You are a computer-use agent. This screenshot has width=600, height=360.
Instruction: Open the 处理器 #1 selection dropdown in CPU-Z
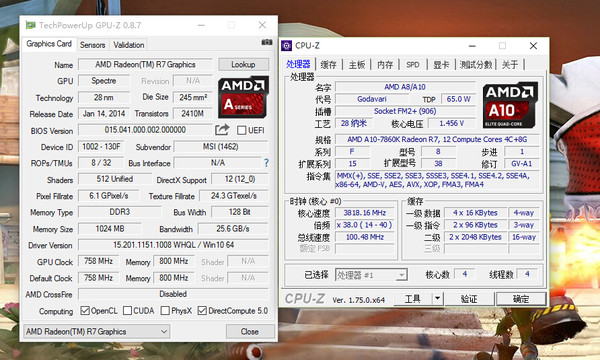[x=371, y=275]
